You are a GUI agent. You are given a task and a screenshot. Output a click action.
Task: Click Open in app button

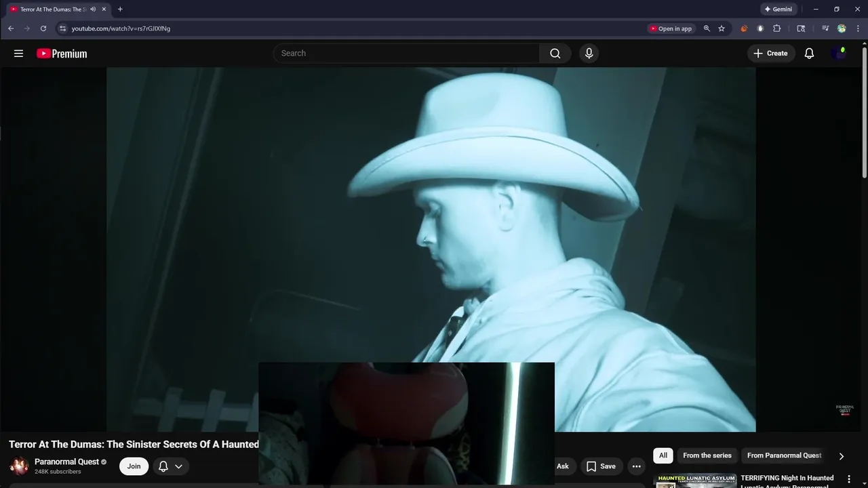(671, 28)
